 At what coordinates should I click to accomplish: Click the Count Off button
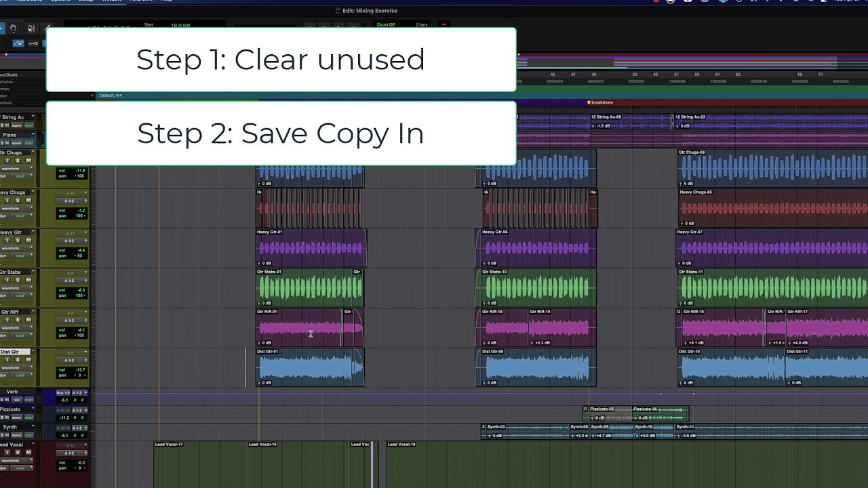[386, 25]
